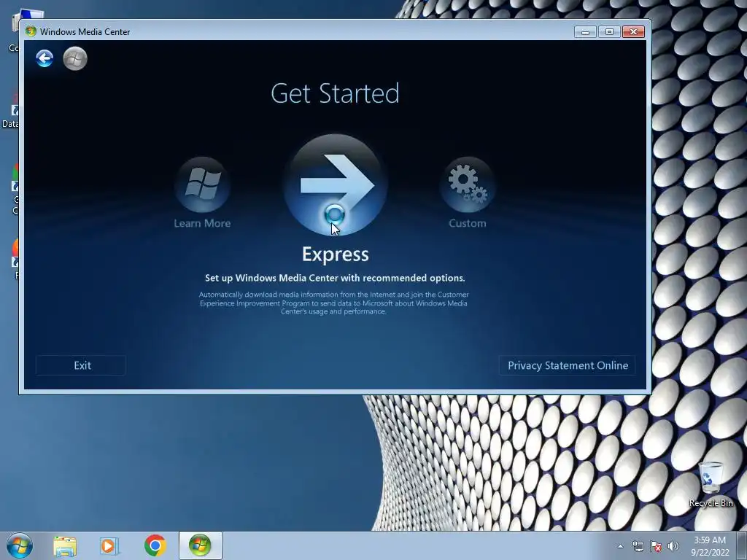Click the Media Center green start orb
This screenshot has width=747, height=560.
click(75, 58)
